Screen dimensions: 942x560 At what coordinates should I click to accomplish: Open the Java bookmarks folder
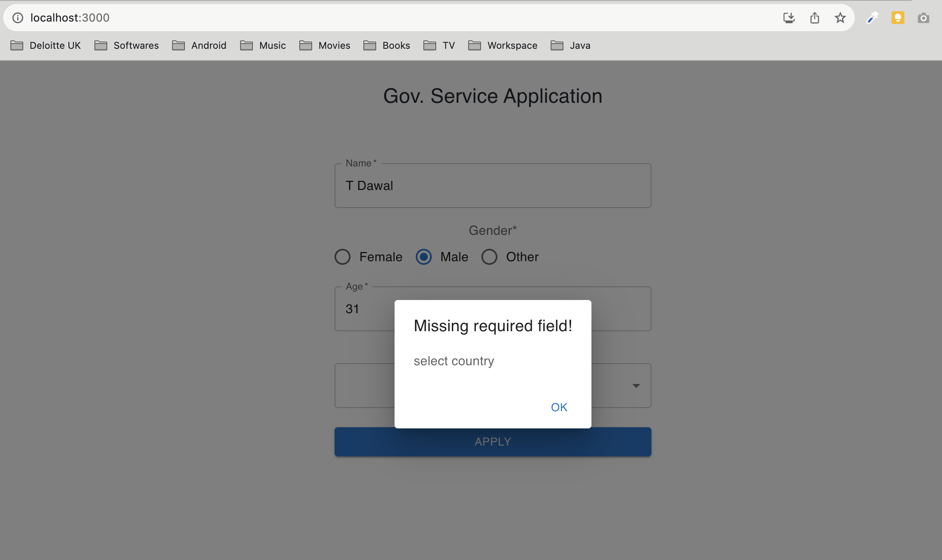(x=570, y=46)
